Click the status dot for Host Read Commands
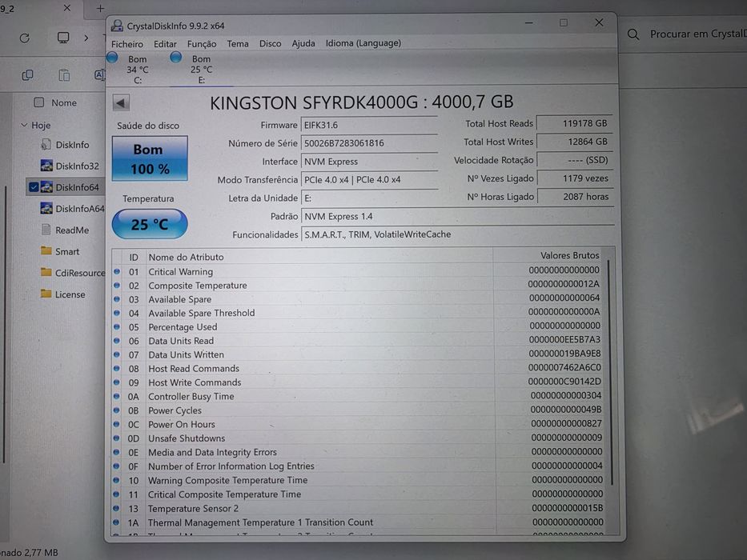The image size is (747, 560). (x=117, y=368)
